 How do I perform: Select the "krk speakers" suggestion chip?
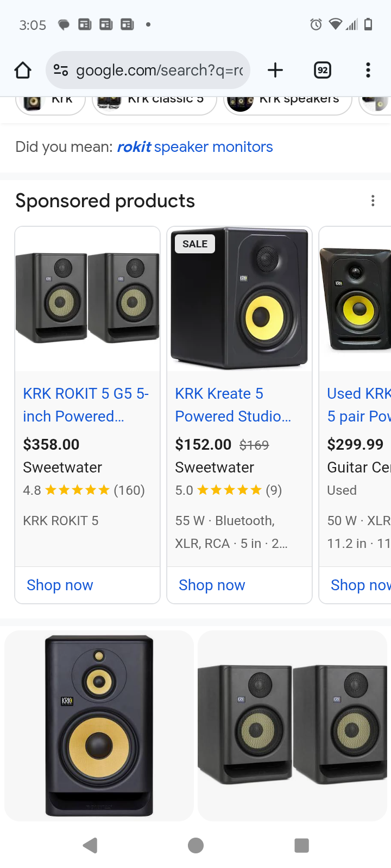[x=288, y=101]
